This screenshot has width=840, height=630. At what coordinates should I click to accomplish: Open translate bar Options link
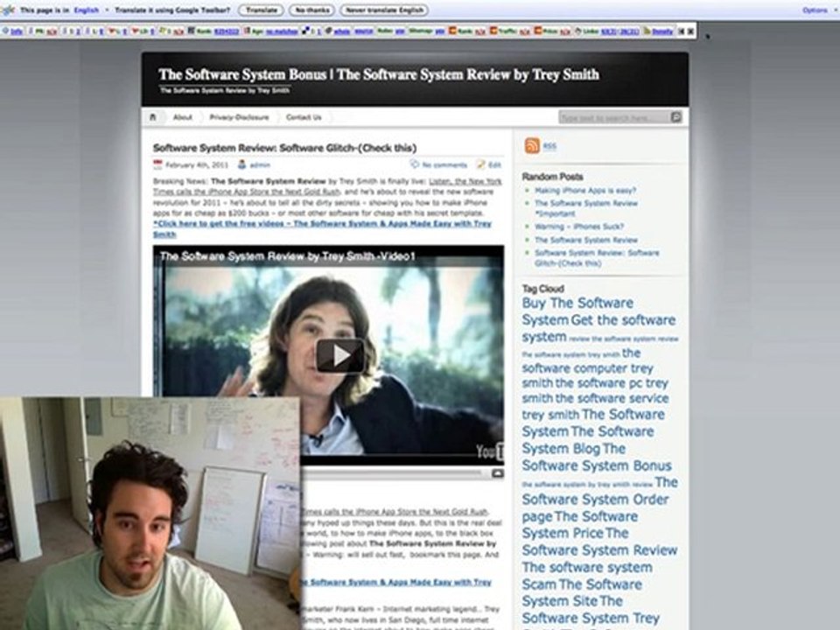(815, 10)
